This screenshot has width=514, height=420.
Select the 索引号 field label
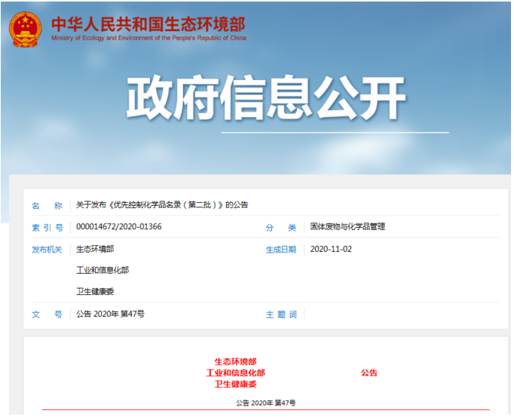pos(47,228)
